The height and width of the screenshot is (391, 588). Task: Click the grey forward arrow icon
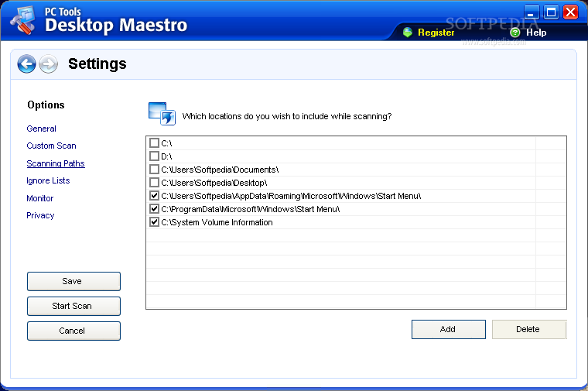pyautogui.click(x=49, y=63)
